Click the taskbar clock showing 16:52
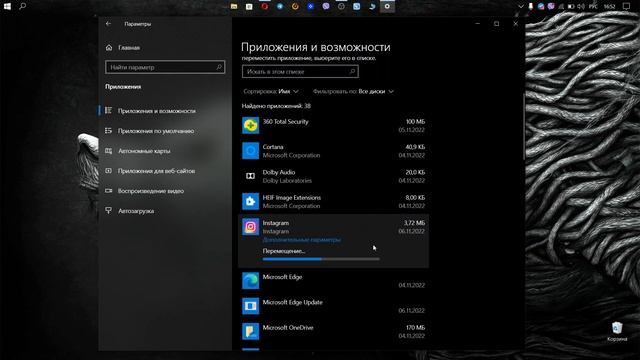The height and width of the screenshot is (360, 640). coord(609,7)
